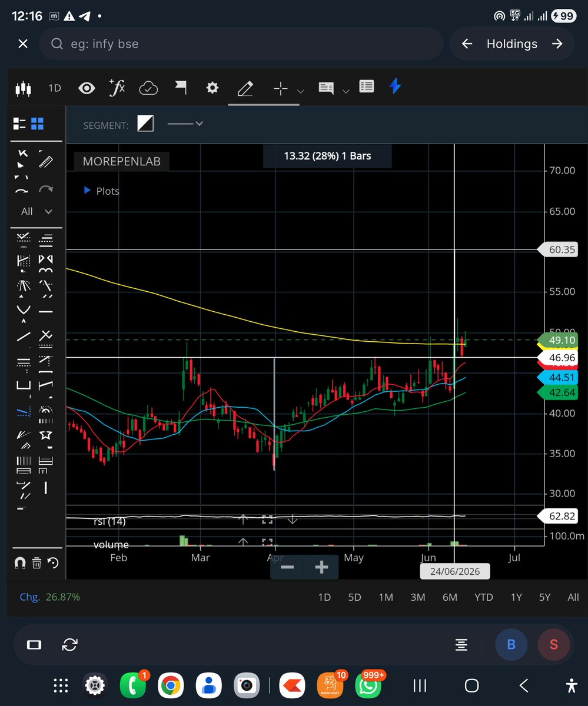588x706 pixels.
Task: Go to next holding with right arrow
Action: (x=557, y=44)
